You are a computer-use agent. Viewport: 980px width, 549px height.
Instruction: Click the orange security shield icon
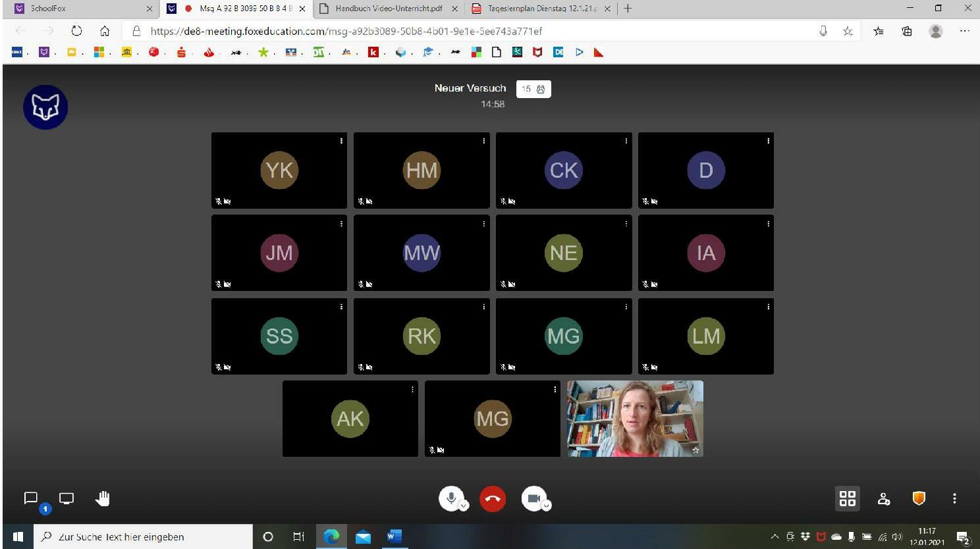[919, 498]
